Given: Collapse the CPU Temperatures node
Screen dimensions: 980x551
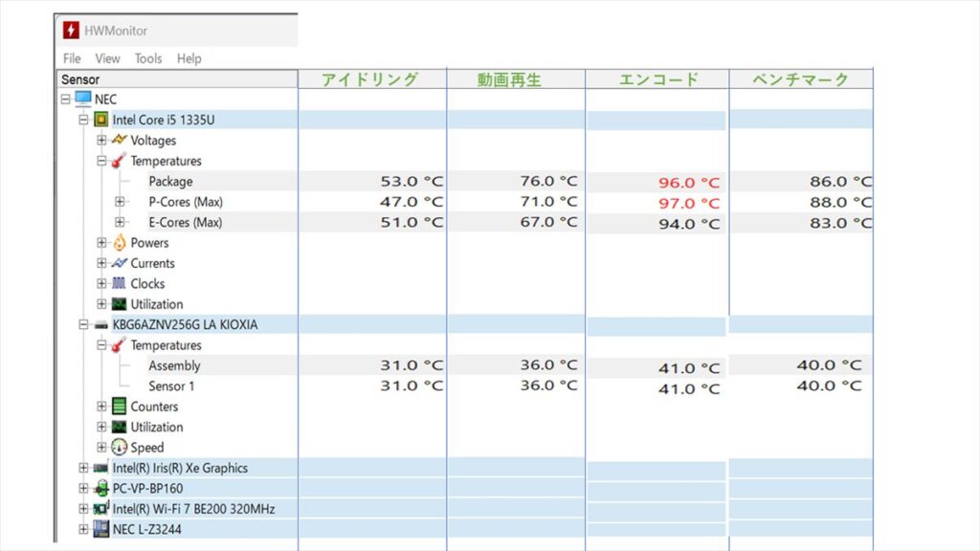Looking at the screenshot, I should 101,161.
